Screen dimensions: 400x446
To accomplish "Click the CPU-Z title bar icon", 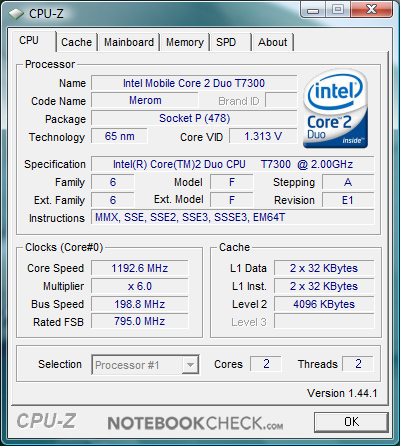I will [x=16, y=14].
